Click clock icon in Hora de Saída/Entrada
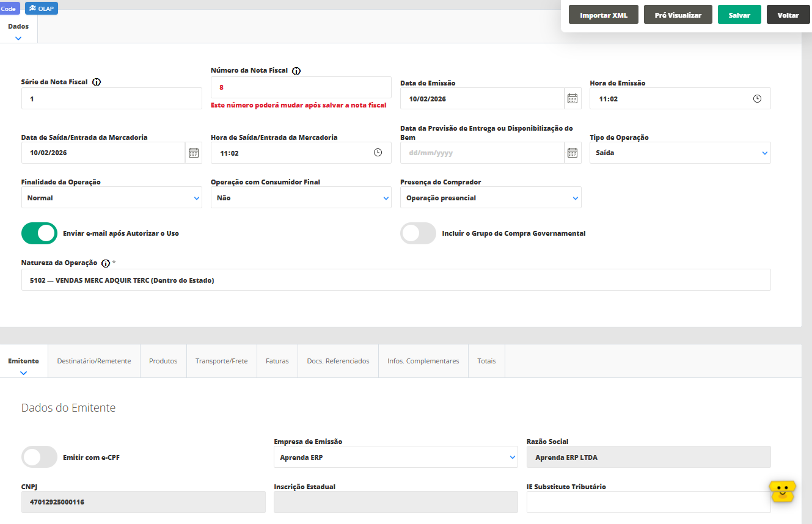 [378, 153]
